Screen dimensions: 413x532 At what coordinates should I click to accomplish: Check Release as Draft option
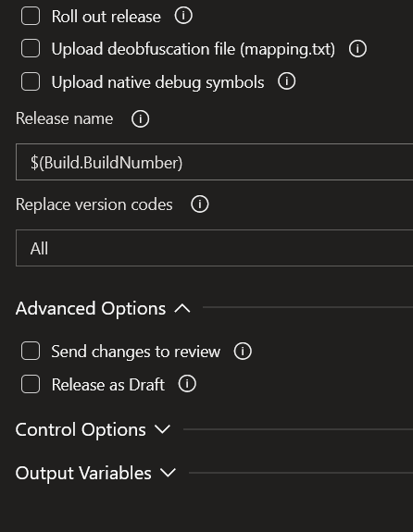tap(31, 384)
